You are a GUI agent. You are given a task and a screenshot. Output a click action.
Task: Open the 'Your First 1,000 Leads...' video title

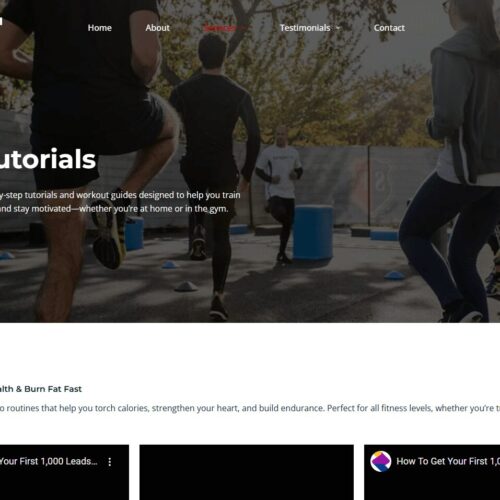(x=49, y=461)
